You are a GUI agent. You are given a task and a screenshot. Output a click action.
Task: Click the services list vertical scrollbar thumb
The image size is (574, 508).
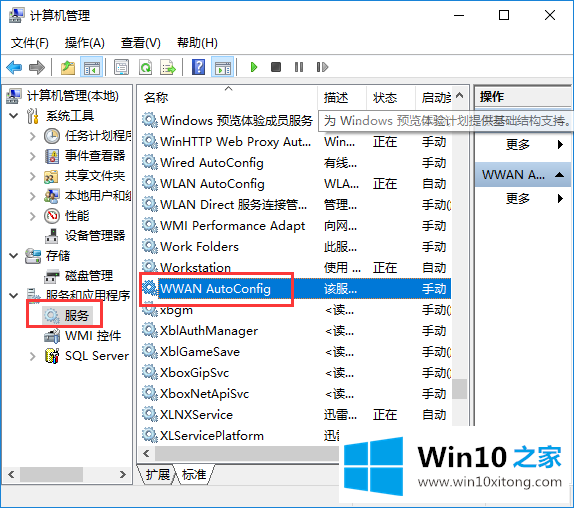click(459, 389)
